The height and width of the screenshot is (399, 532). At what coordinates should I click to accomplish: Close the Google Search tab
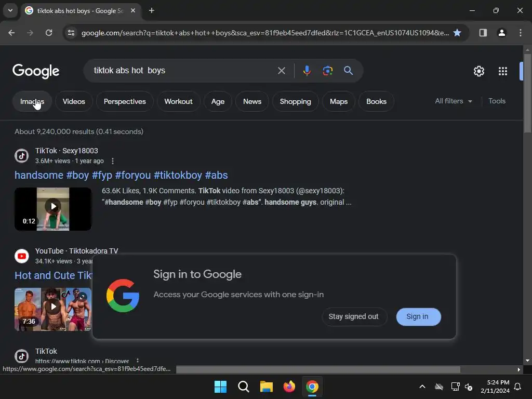click(x=133, y=10)
